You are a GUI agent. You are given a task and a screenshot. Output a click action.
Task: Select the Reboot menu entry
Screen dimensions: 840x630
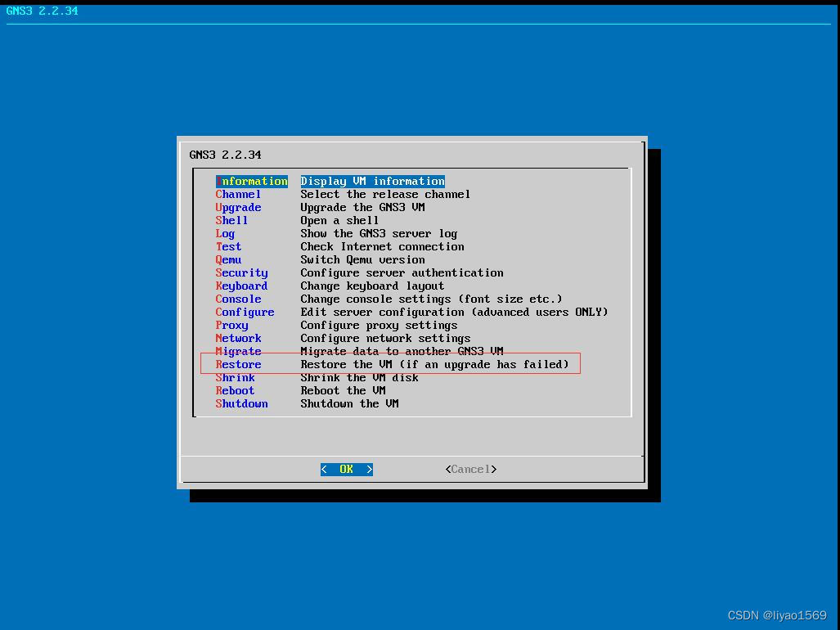[236, 391]
